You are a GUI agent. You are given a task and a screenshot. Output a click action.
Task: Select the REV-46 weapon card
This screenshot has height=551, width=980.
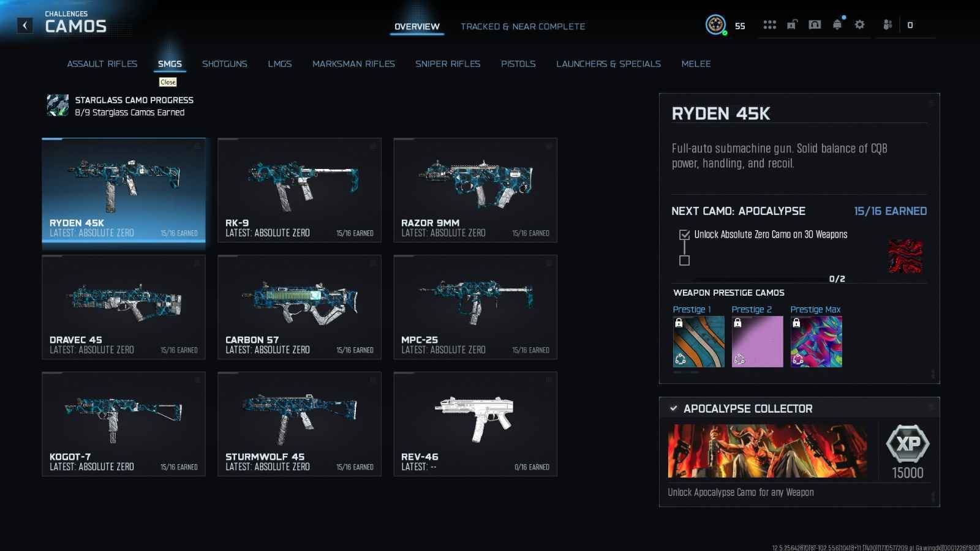pyautogui.click(x=475, y=424)
